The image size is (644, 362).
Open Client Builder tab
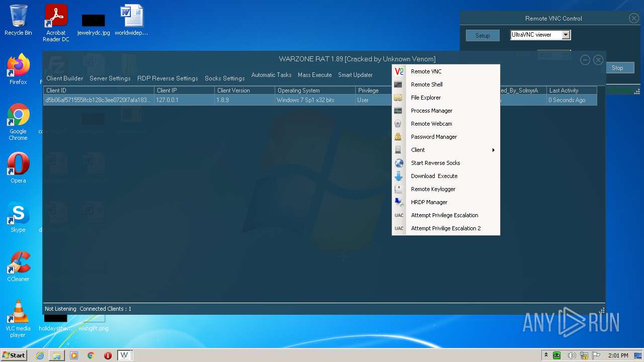tap(65, 78)
